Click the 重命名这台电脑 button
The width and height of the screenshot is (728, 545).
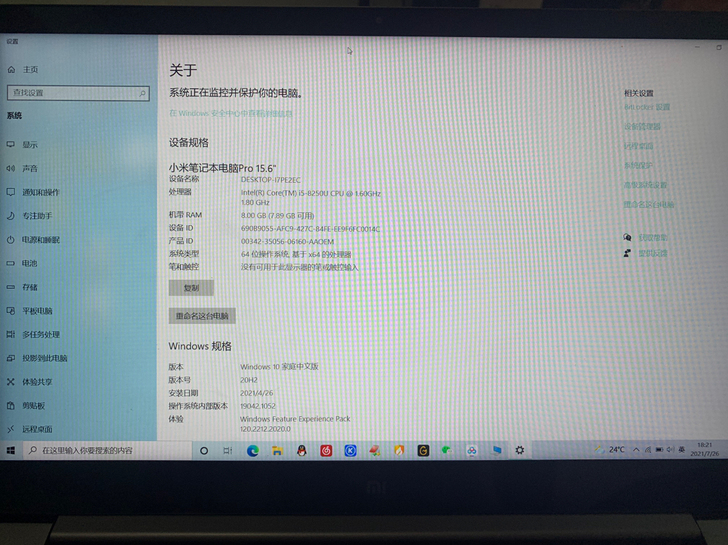tap(202, 316)
